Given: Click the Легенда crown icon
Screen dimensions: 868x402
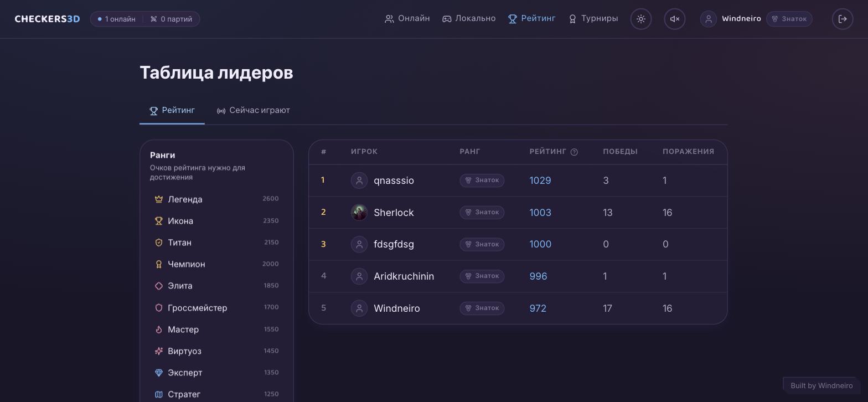Looking at the screenshot, I should click(x=159, y=199).
